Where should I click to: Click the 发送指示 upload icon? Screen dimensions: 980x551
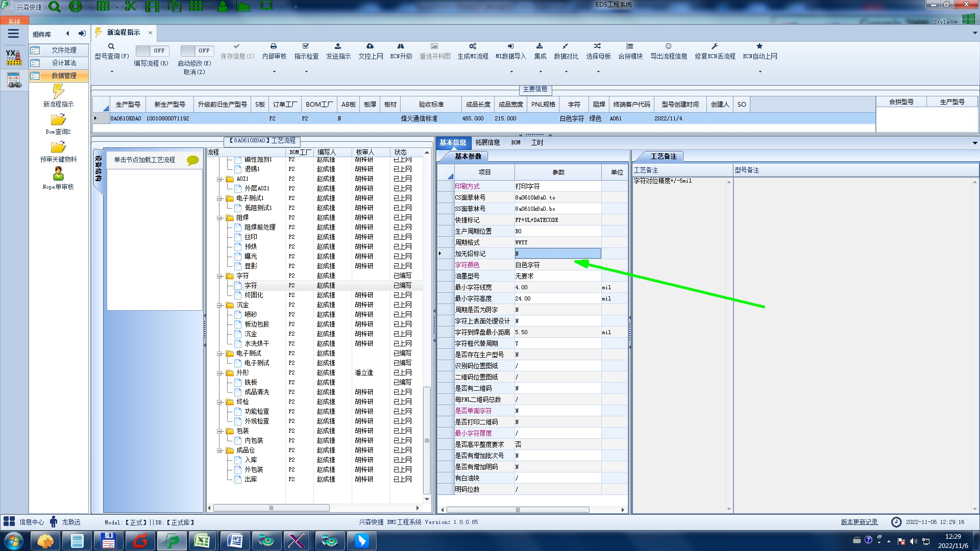coord(338,46)
